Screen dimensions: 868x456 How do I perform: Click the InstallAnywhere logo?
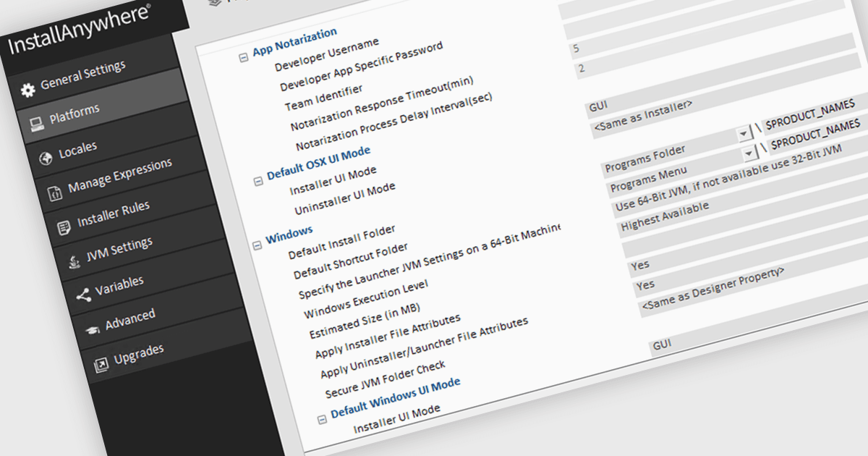pyautogui.click(x=80, y=28)
